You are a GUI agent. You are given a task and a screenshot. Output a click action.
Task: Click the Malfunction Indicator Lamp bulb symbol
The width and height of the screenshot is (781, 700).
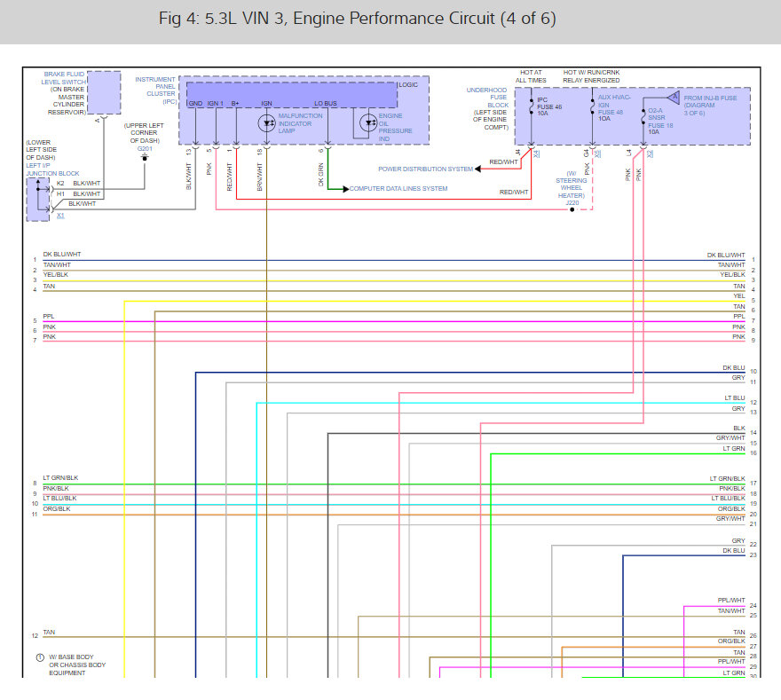point(267,122)
